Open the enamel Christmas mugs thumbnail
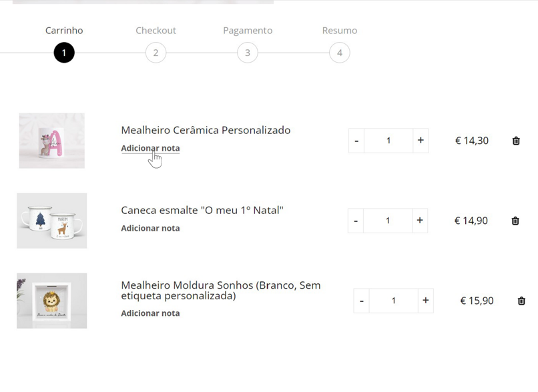The height and width of the screenshot is (392, 538). (52, 221)
